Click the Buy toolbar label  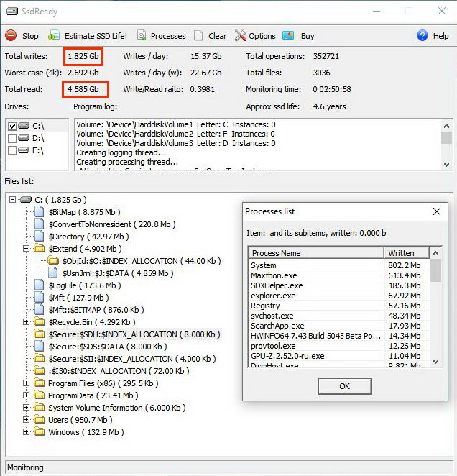click(x=308, y=36)
